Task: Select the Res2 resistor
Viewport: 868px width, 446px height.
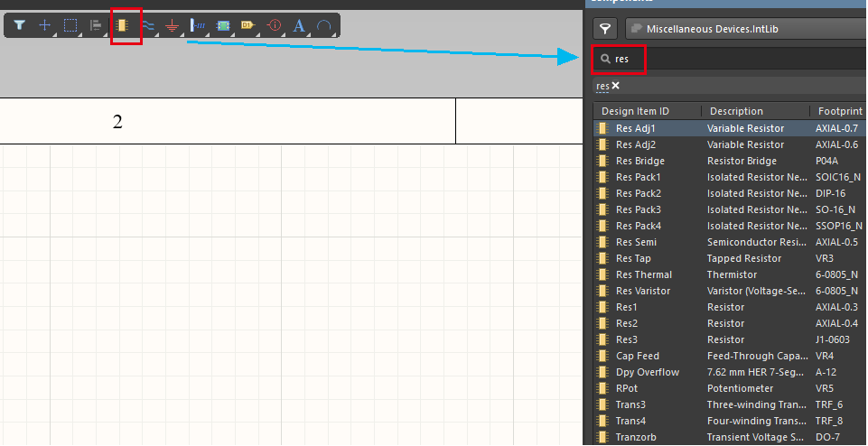Action: [x=731, y=323]
